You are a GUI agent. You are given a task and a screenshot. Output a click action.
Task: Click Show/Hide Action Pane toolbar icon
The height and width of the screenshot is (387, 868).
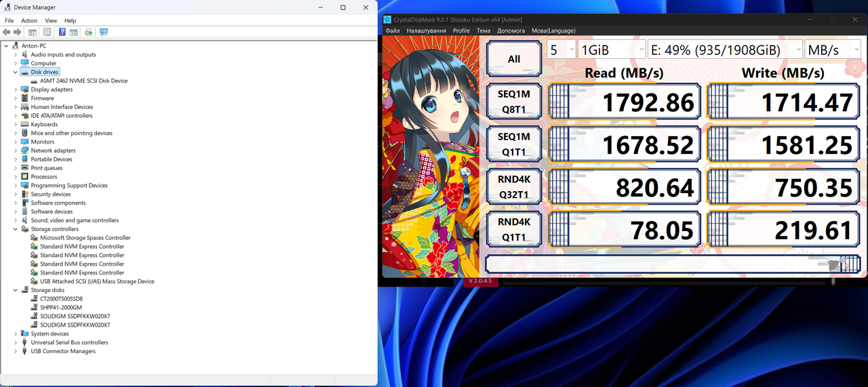point(73,32)
